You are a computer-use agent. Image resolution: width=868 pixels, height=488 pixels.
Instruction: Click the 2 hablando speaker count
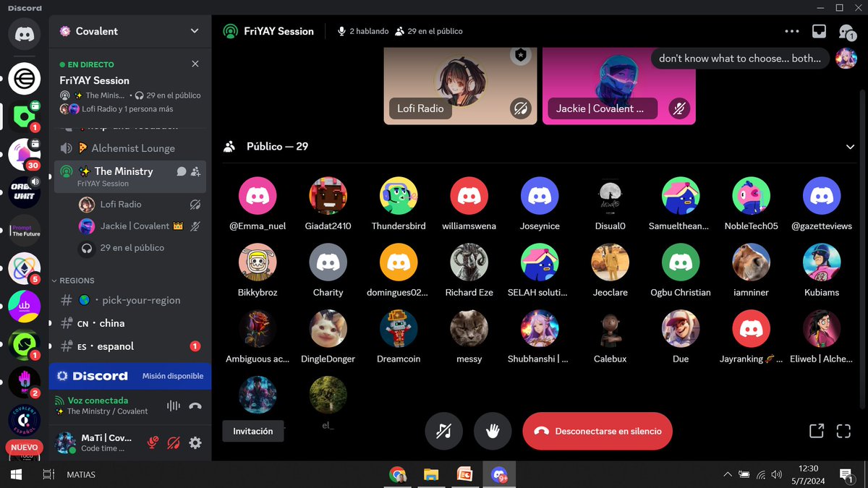363,31
